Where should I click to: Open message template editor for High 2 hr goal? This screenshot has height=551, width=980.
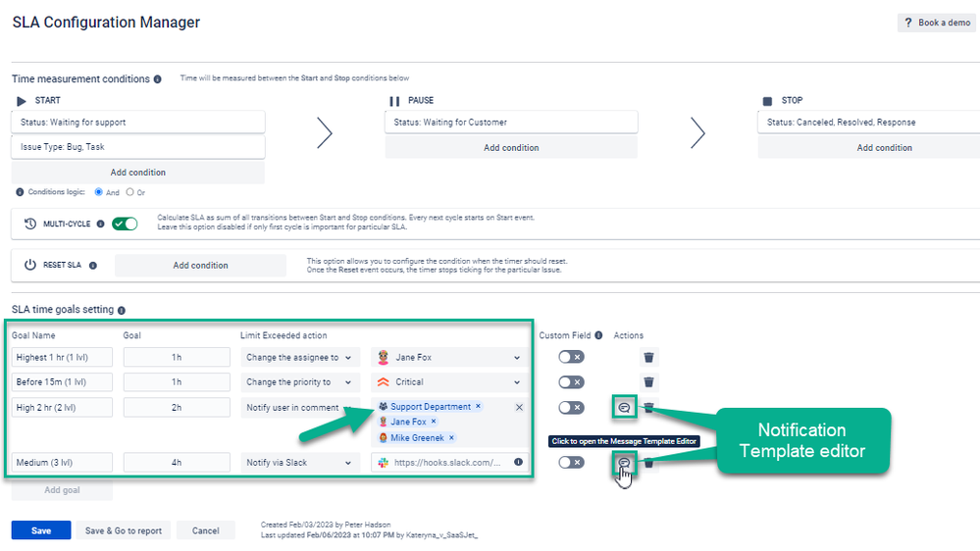click(624, 407)
